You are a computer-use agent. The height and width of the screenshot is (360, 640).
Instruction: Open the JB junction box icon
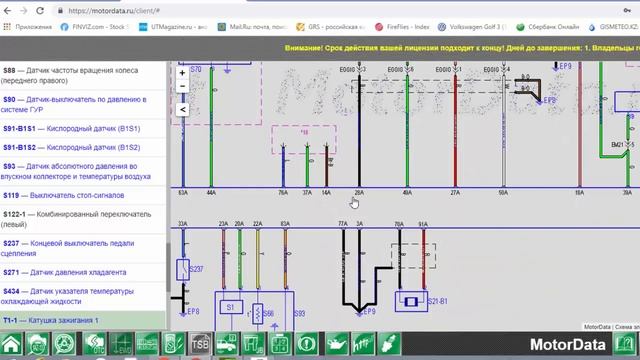(253, 344)
